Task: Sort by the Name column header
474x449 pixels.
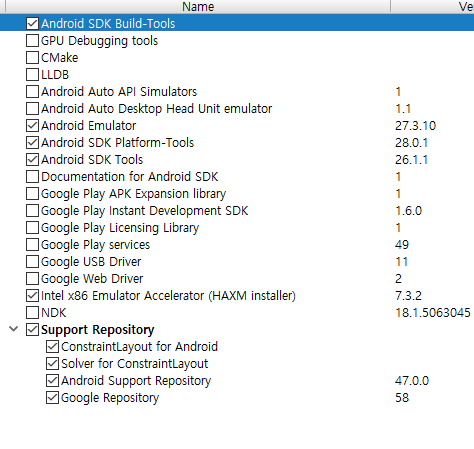Action: click(x=198, y=7)
